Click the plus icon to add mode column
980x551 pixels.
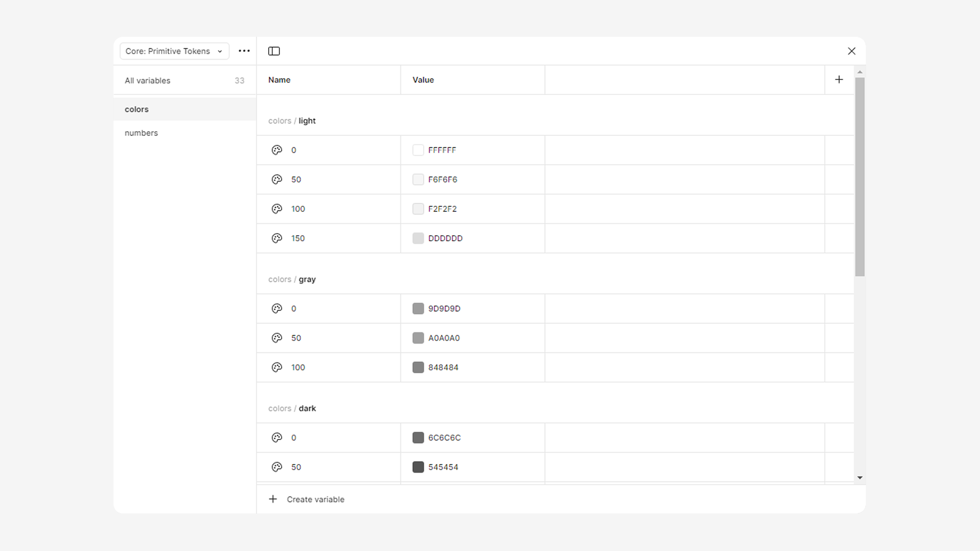tap(839, 80)
